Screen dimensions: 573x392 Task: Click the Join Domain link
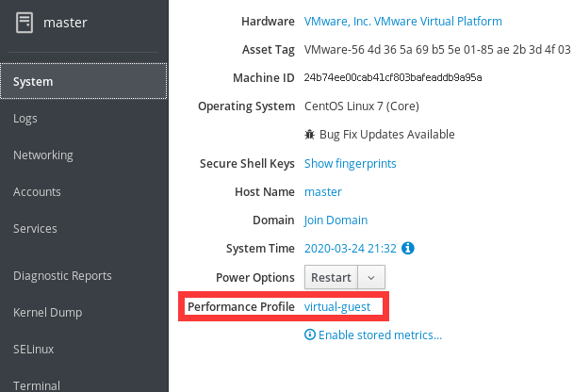pyautogui.click(x=336, y=220)
